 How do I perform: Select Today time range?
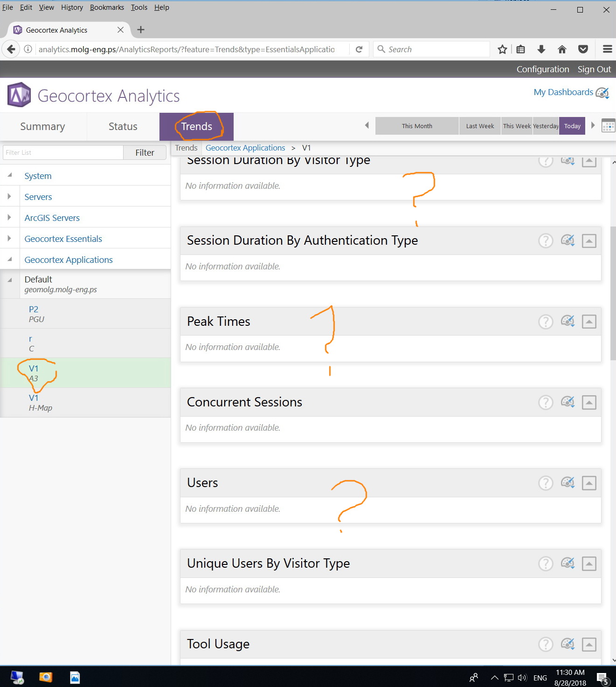point(572,126)
